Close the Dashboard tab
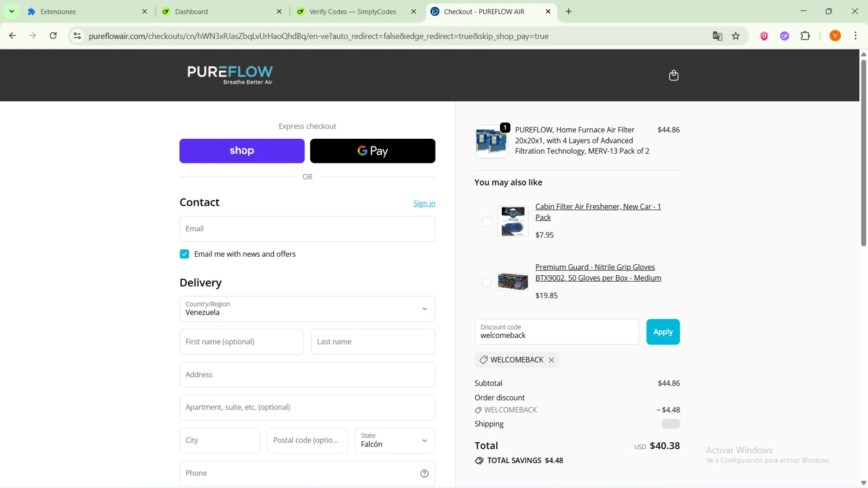This screenshot has height=488, width=868. click(279, 12)
